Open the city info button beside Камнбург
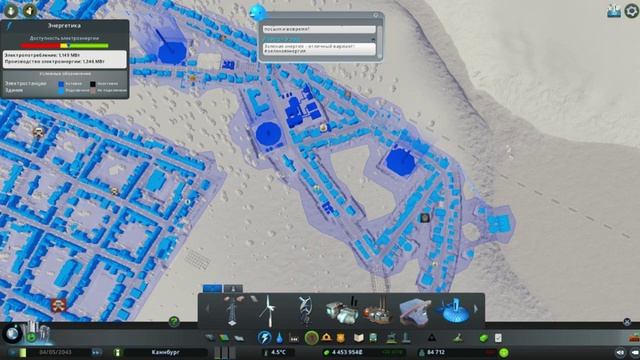The width and height of the screenshot is (640, 360). click(118, 352)
